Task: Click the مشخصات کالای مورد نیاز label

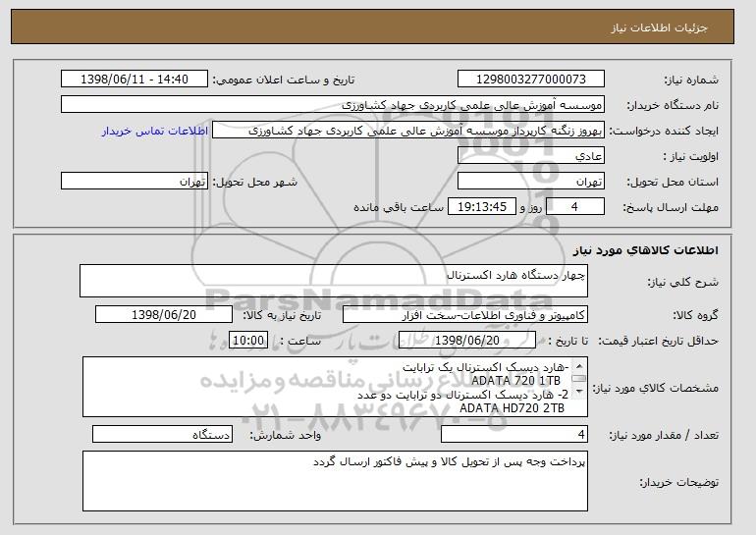Action: point(655,388)
